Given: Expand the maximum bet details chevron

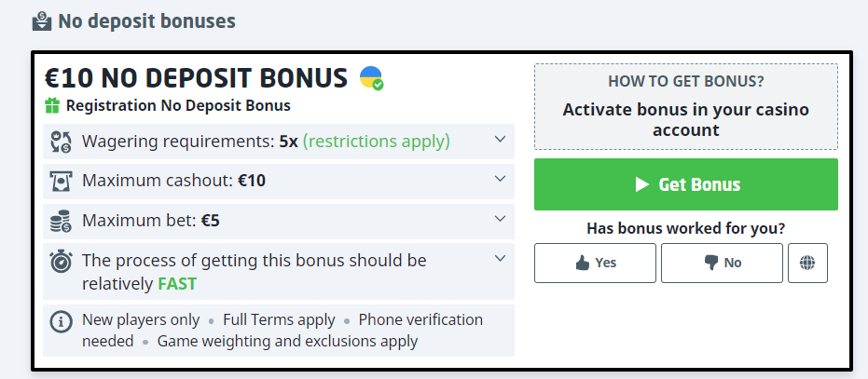Looking at the screenshot, I should coord(500,219).
